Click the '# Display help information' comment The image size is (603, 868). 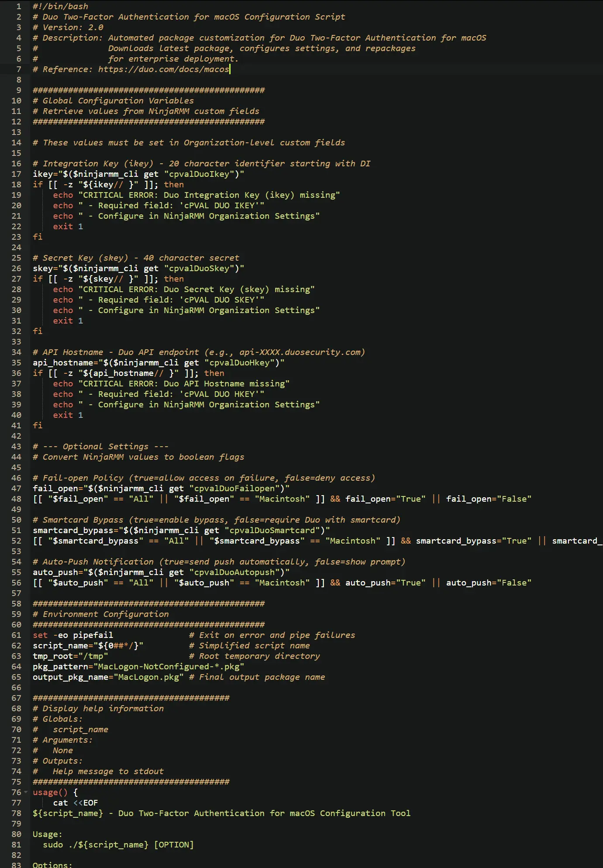coord(98,708)
